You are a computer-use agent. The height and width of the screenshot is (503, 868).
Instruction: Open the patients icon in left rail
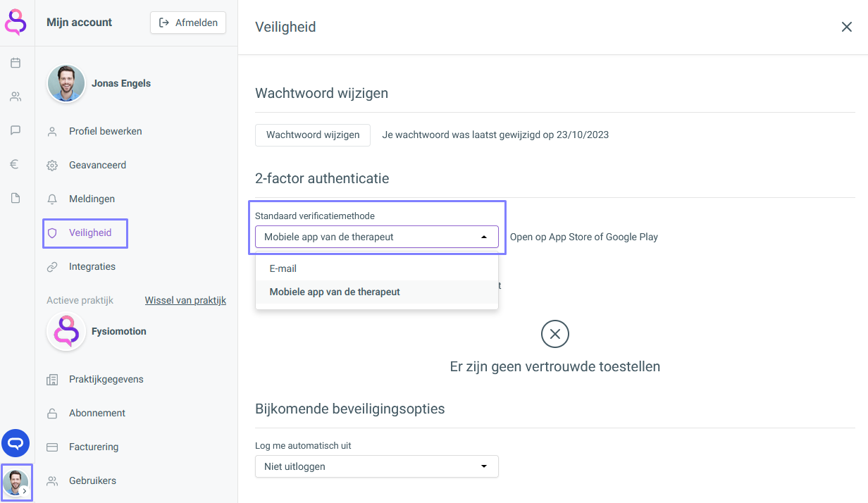click(15, 97)
